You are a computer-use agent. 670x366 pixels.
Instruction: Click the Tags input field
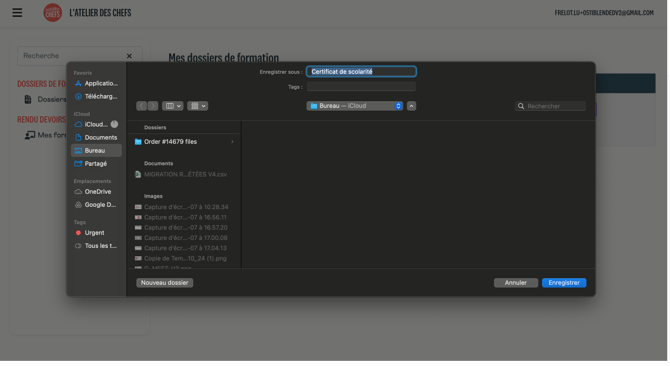pyautogui.click(x=362, y=87)
